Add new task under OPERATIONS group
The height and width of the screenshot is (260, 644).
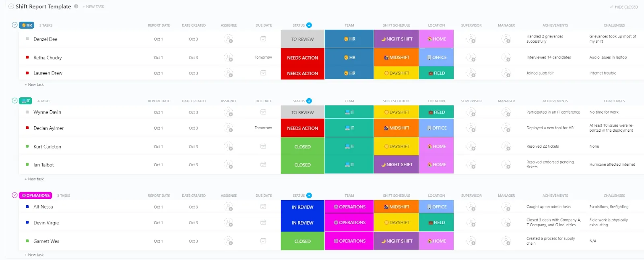(34, 255)
